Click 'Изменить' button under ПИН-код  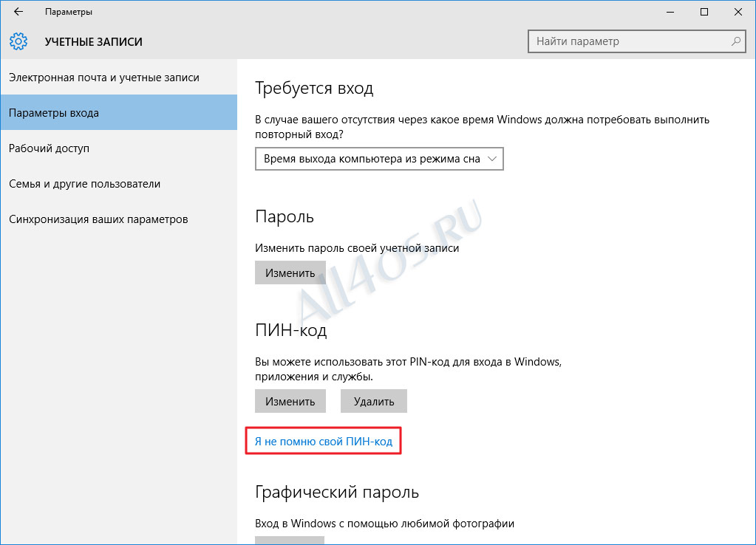tap(290, 402)
